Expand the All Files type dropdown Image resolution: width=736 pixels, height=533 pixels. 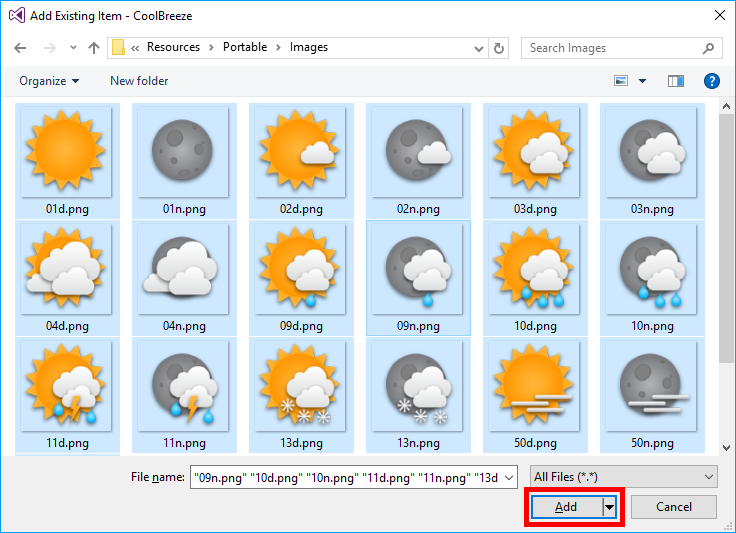click(x=624, y=477)
